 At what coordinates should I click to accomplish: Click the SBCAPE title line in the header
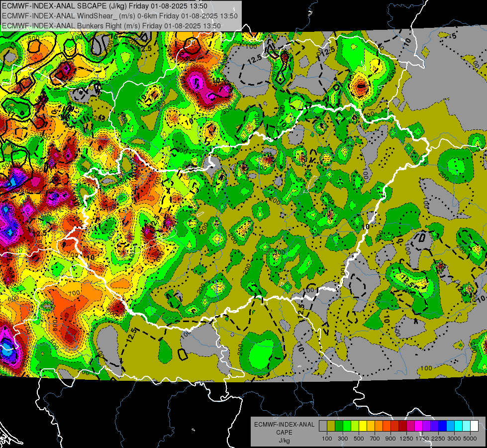coord(104,6)
